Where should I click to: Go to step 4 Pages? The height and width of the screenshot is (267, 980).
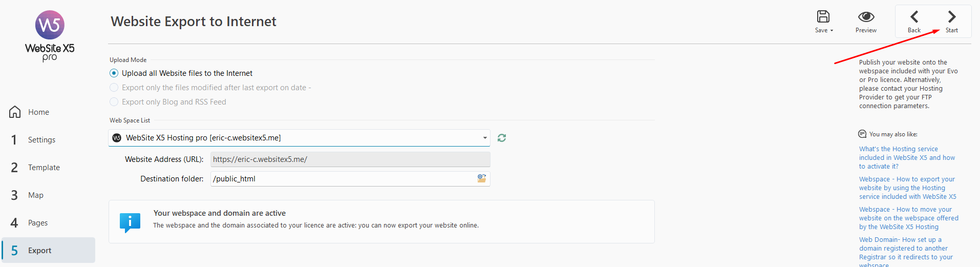click(x=48, y=223)
